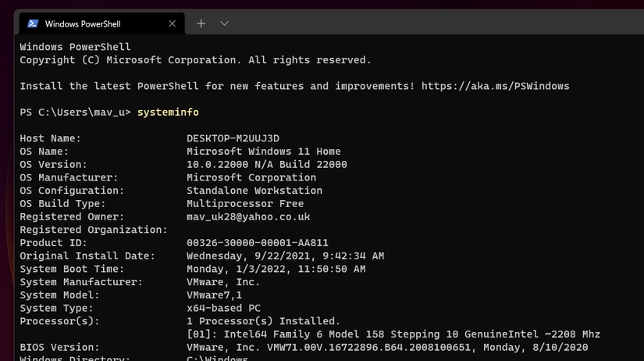Open a new tab with the plus button
Viewport: 644px width, 361px height.
[x=201, y=23]
